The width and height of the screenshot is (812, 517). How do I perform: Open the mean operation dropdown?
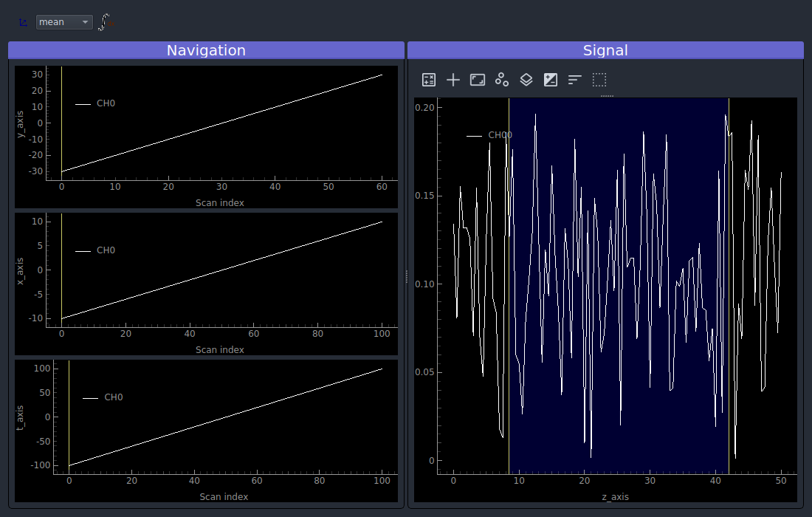tap(64, 21)
